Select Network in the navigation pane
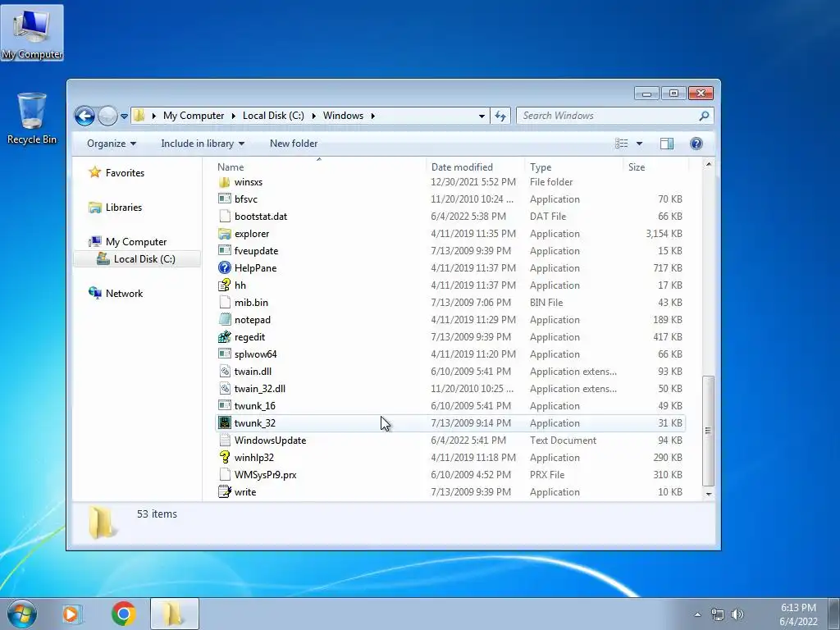This screenshot has height=630, width=840. click(x=124, y=294)
